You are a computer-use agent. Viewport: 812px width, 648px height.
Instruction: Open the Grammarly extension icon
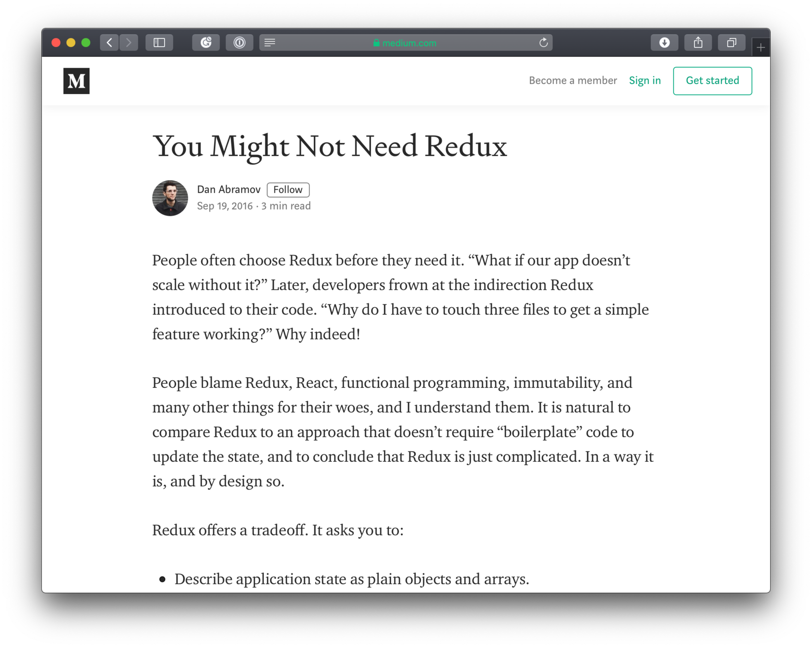[206, 43]
